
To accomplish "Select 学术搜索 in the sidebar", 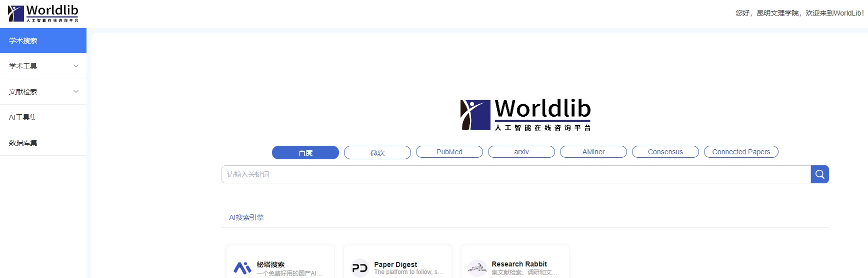I will [43, 41].
